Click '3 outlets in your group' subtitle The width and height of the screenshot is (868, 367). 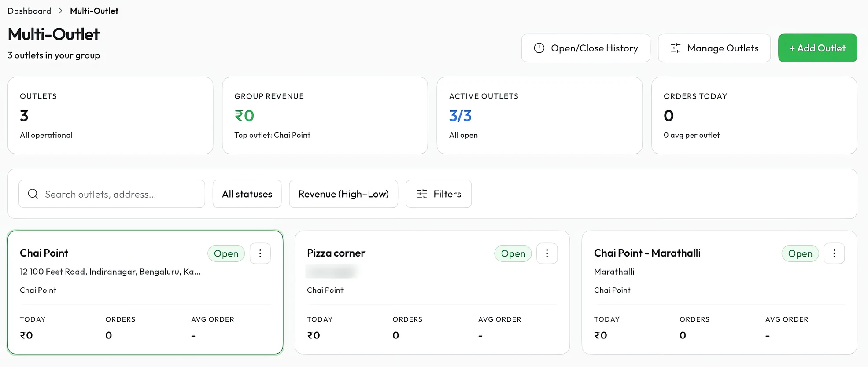tap(54, 55)
